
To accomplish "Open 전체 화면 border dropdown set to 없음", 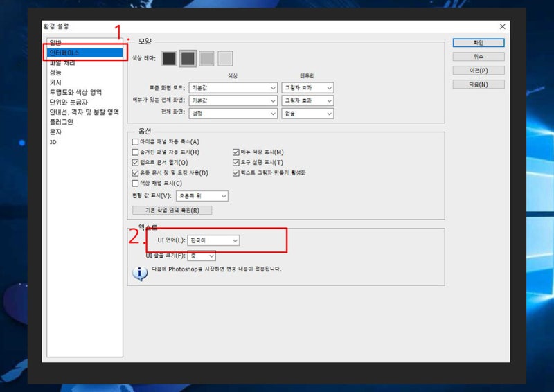I will point(307,114).
